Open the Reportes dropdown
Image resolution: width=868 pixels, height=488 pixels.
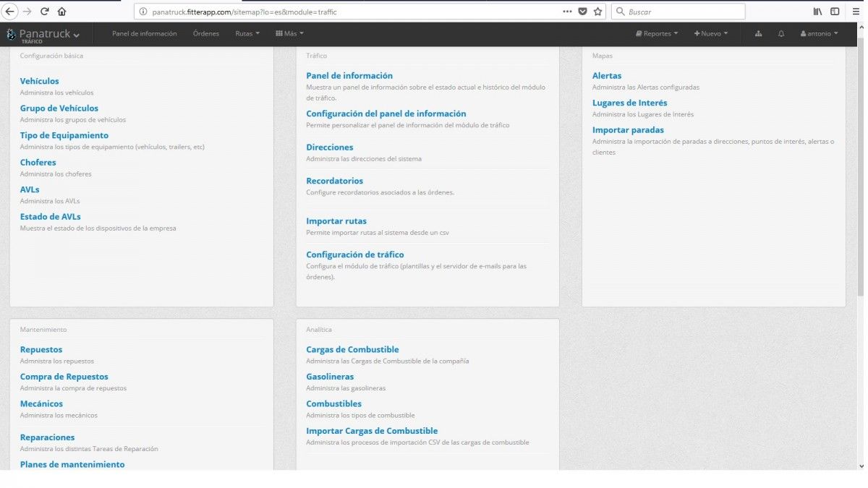[657, 34]
